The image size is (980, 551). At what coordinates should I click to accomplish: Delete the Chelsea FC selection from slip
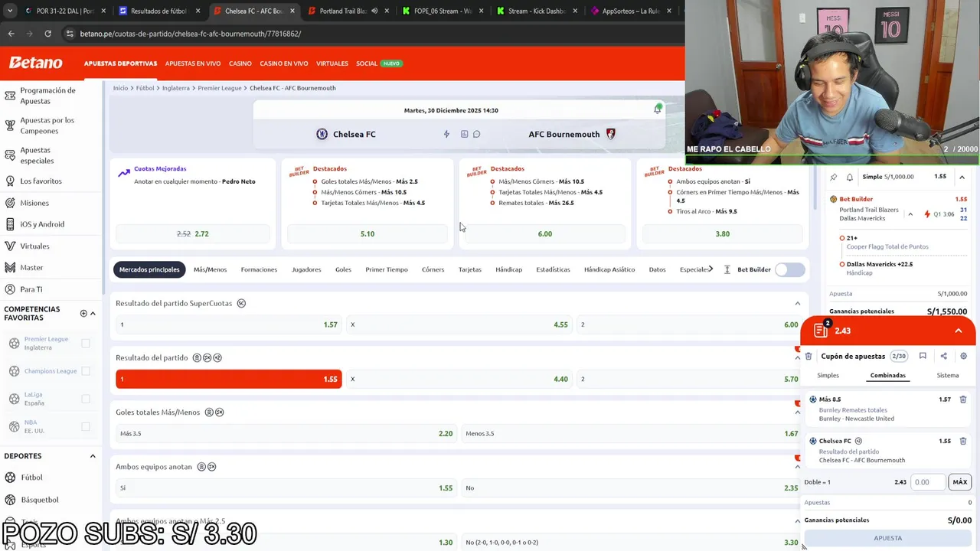pyautogui.click(x=963, y=441)
